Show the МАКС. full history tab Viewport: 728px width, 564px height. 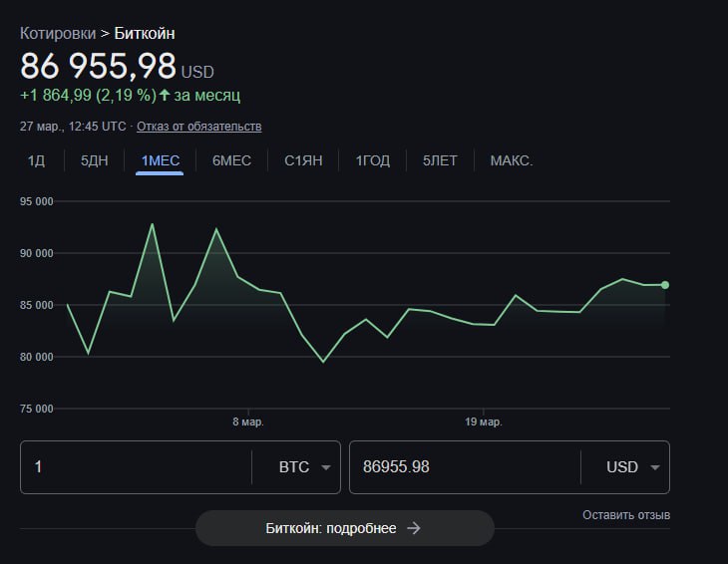click(512, 161)
